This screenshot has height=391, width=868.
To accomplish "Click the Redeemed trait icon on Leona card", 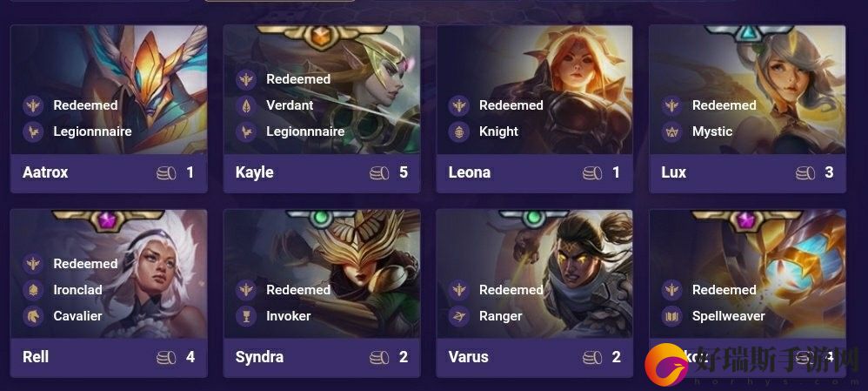I will [459, 105].
